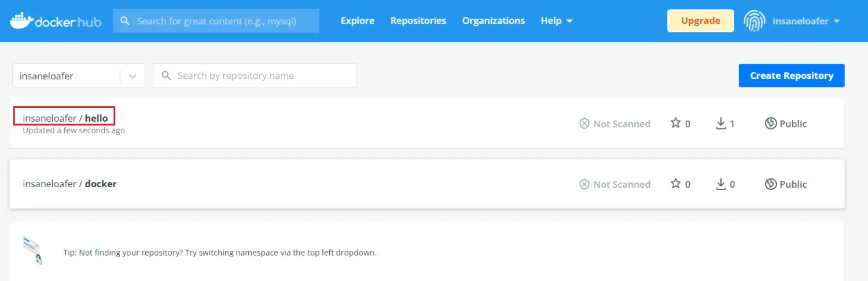Click Create Repository button
The image size is (868, 281).
792,75
